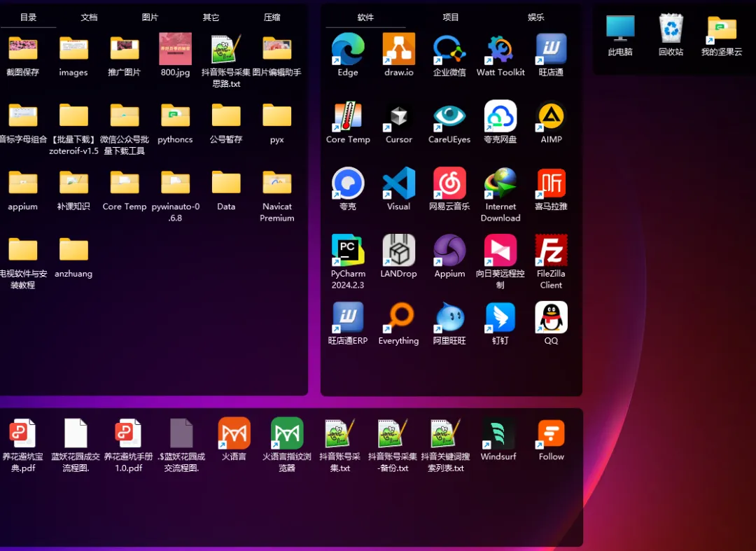Select the 补课知识 folder

pyautogui.click(x=73, y=183)
